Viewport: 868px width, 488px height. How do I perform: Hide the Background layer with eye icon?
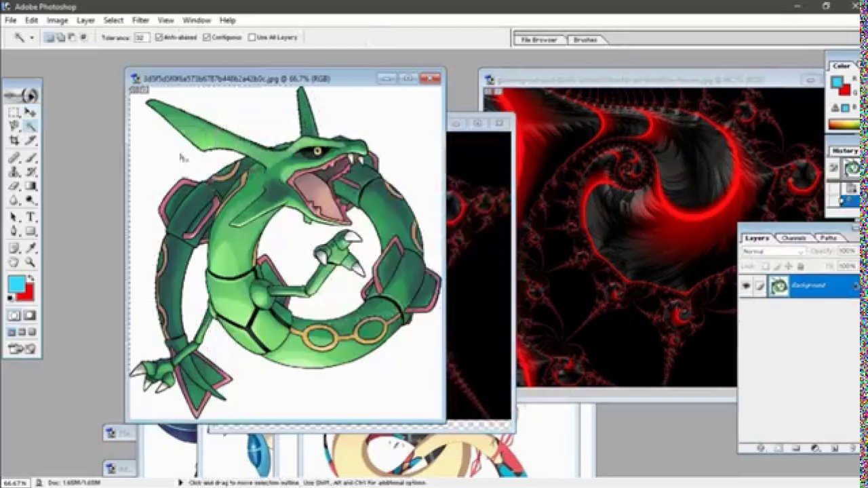click(x=746, y=286)
